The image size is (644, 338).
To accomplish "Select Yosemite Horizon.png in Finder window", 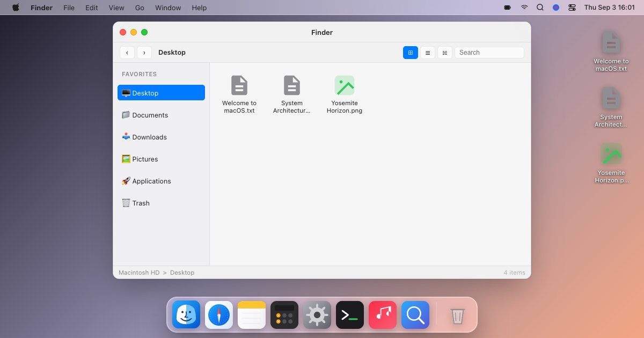I will pyautogui.click(x=345, y=94).
